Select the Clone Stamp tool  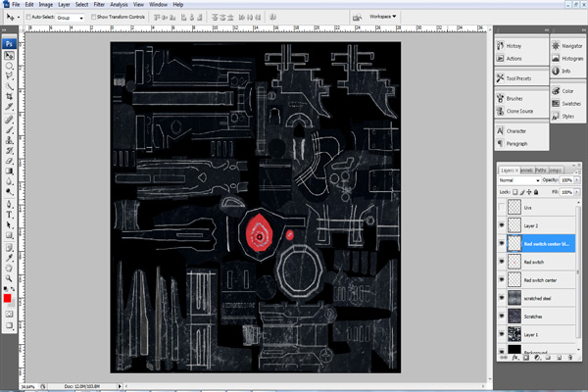click(x=9, y=140)
